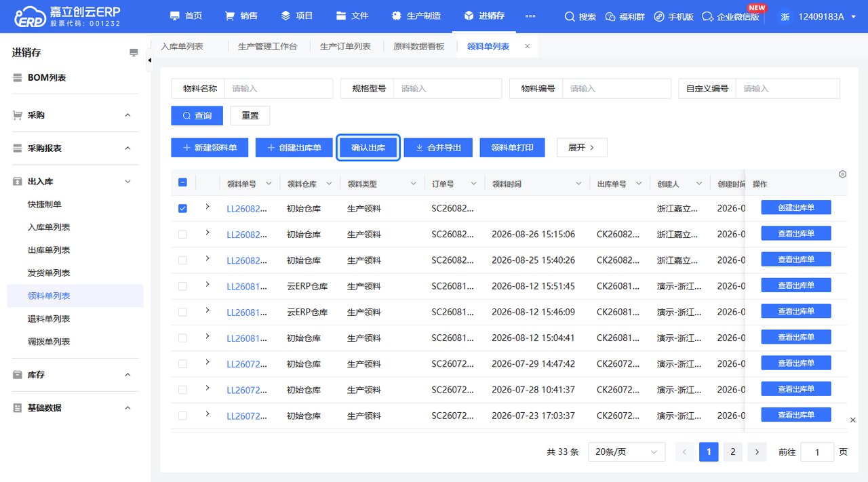Click the toolbar 创建出库单 button with plus
The width and height of the screenshot is (868, 482).
(294, 147)
